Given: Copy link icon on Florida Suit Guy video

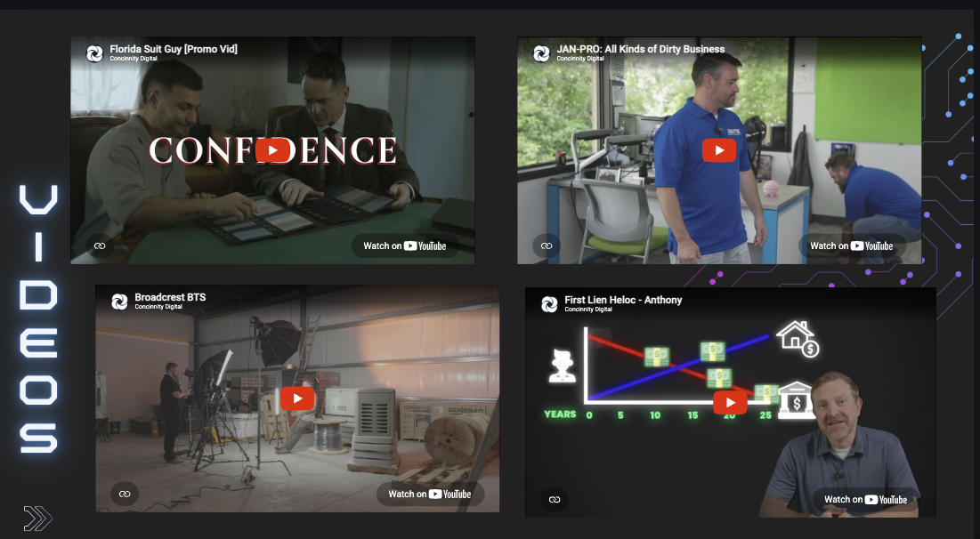Looking at the screenshot, I should [100, 246].
